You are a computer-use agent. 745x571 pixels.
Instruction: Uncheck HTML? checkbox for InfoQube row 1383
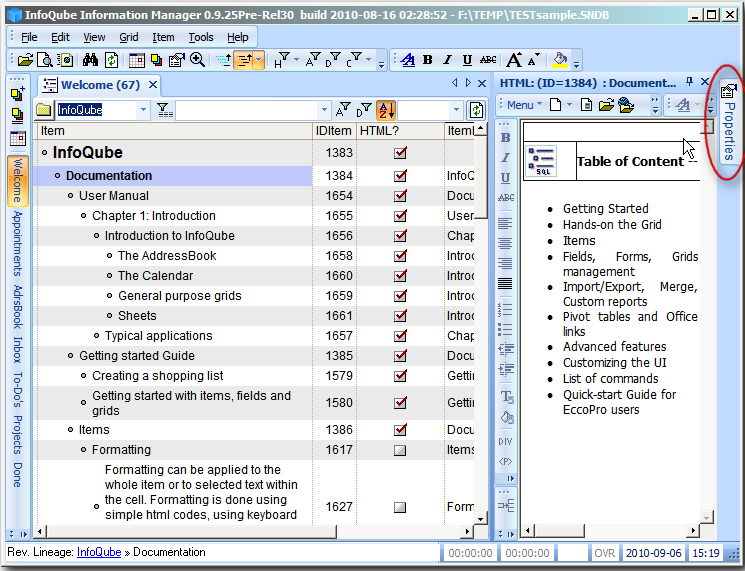(400, 152)
